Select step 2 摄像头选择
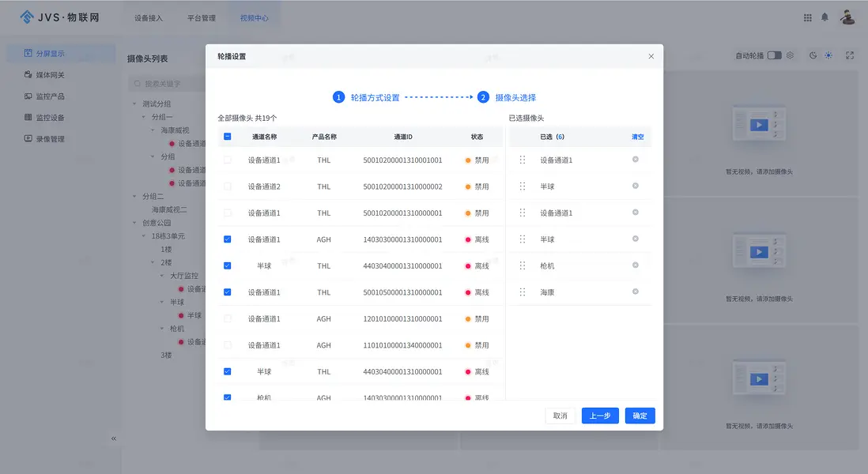 point(507,97)
